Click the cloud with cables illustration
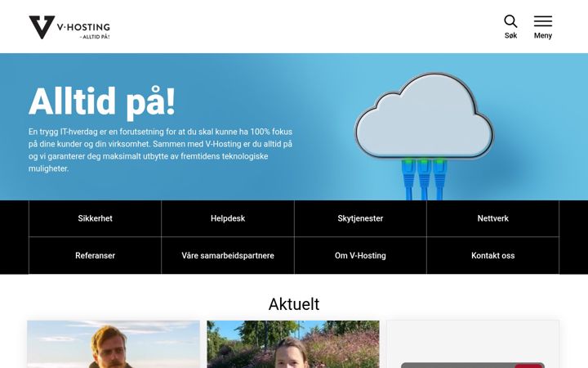Image resolution: width=588 pixels, height=368 pixels. pyautogui.click(x=424, y=135)
